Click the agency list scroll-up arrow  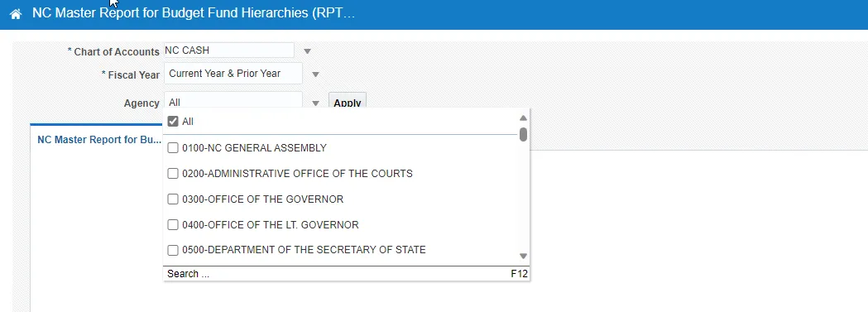point(523,118)
